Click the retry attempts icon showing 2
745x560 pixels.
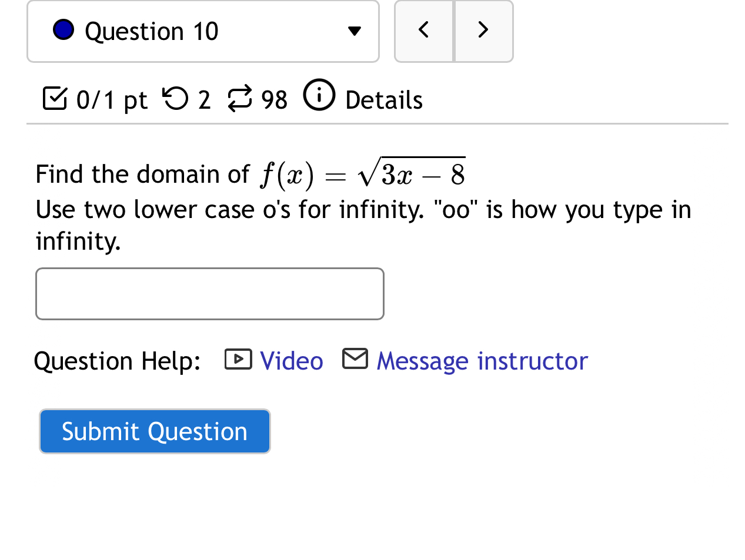click(175, 99)
